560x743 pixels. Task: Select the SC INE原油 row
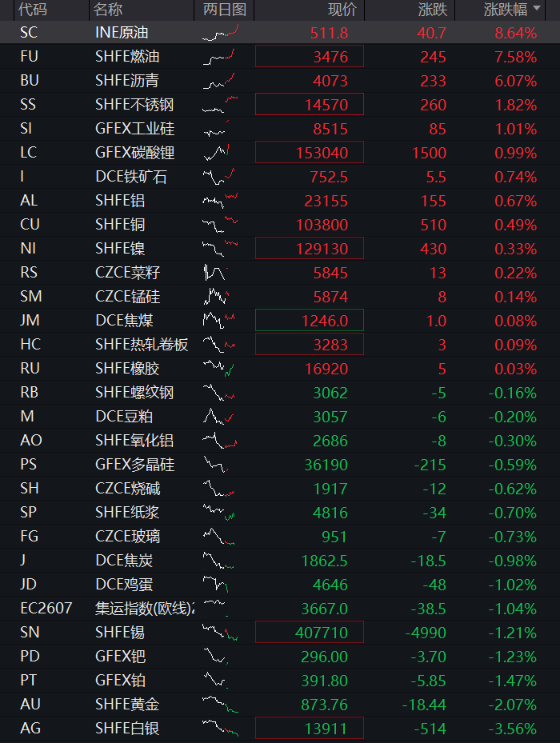coord(280,33)
